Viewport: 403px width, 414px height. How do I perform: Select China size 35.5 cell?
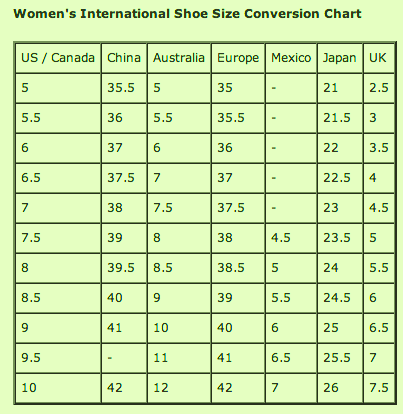pos(124,88)
